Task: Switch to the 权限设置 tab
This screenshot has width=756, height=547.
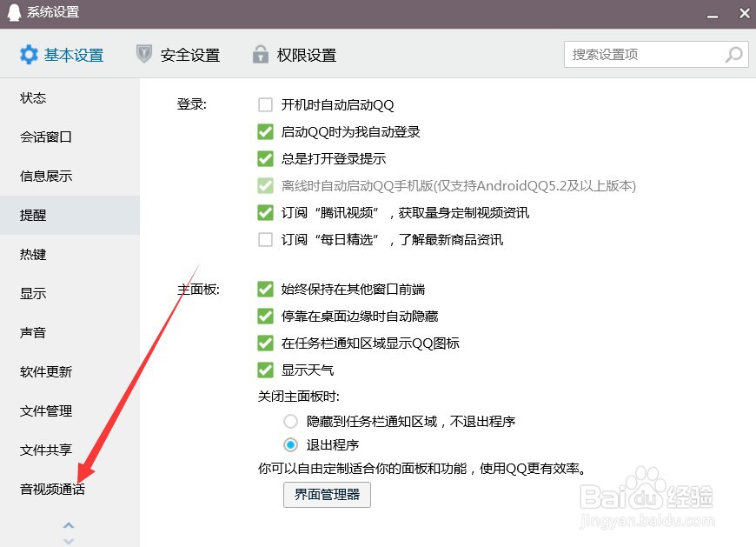Action: [x=294, y=55]
